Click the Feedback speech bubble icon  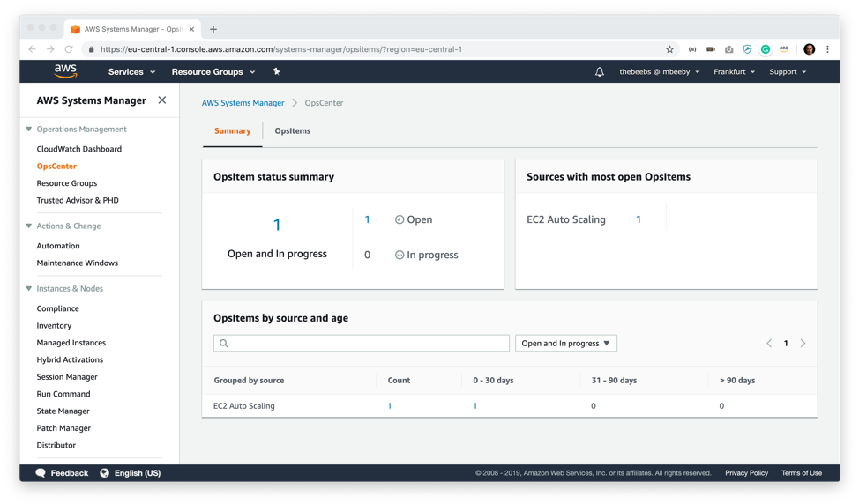41,473
